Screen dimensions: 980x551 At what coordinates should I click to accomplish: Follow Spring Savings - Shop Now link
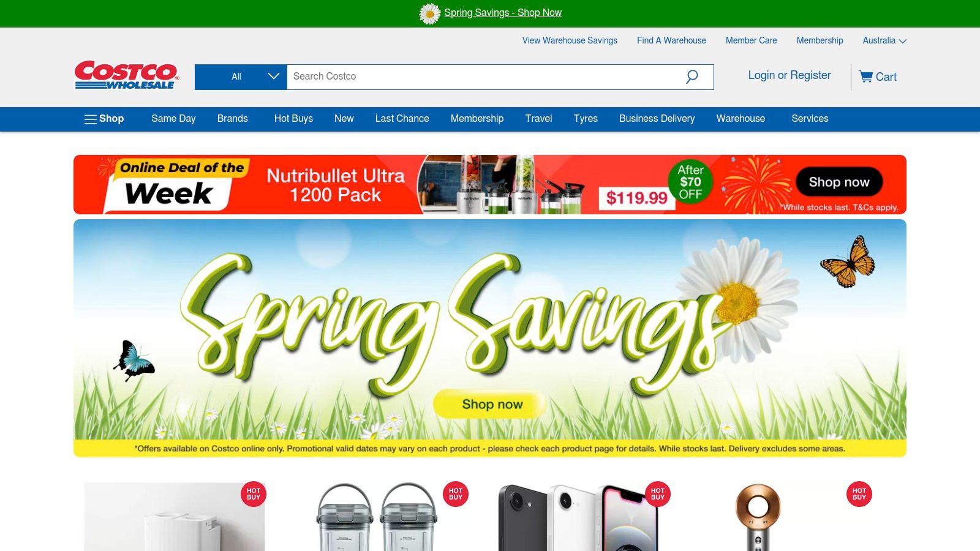tap(503, 13)
